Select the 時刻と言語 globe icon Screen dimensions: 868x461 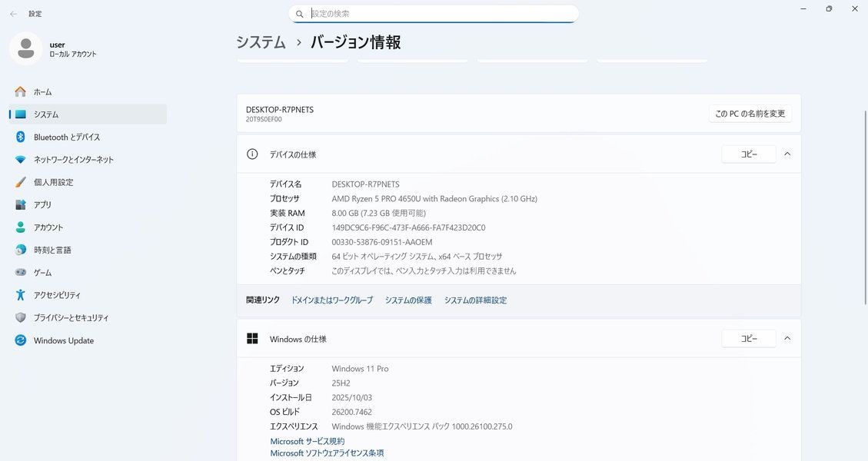pyautogui.click(x=21, y=250)
